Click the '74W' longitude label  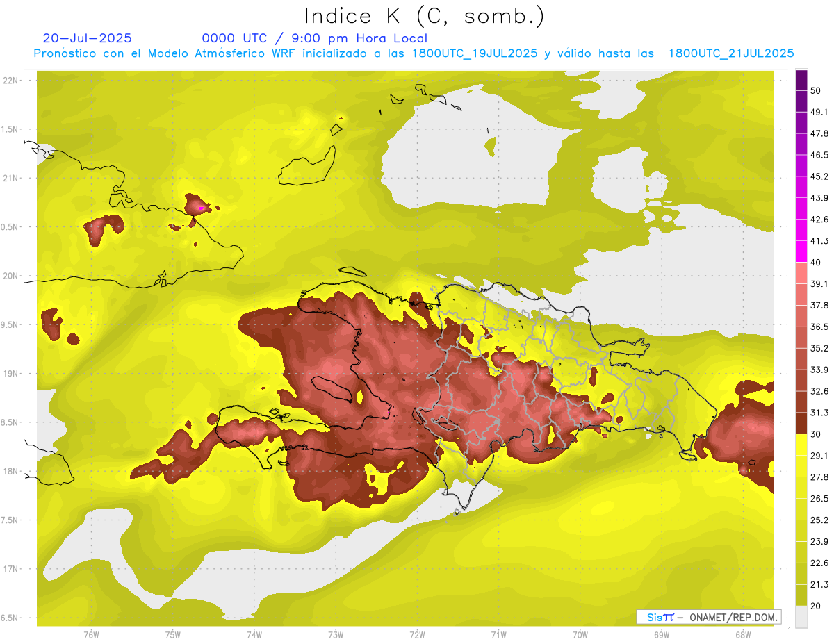pos(254,635)
